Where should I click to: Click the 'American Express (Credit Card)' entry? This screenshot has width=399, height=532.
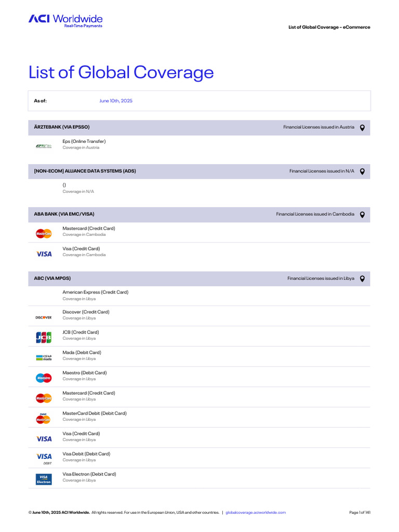click(96, 292)
